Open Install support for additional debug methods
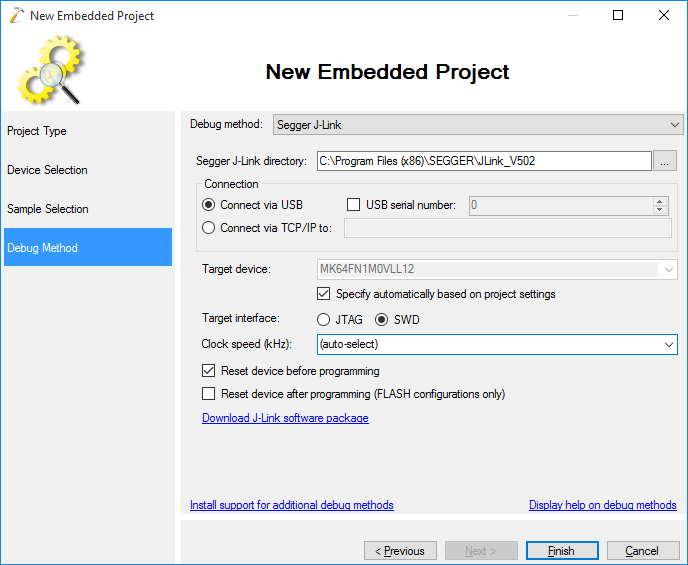Screen dimensions: 688x565 292,505
